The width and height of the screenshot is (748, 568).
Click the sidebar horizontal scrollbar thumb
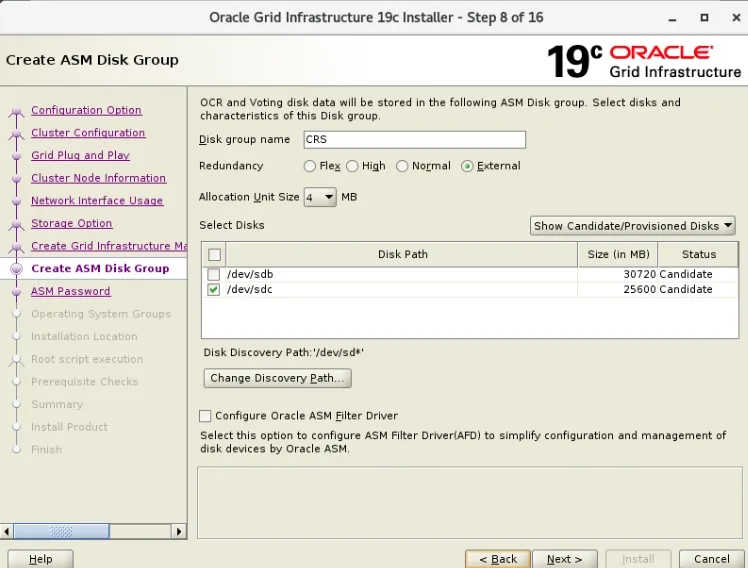point(62,531)
